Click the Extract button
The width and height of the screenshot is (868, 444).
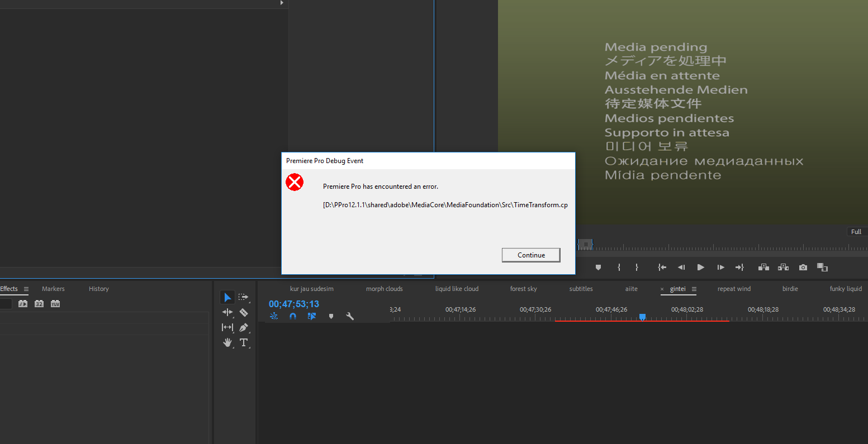[783, 268]
